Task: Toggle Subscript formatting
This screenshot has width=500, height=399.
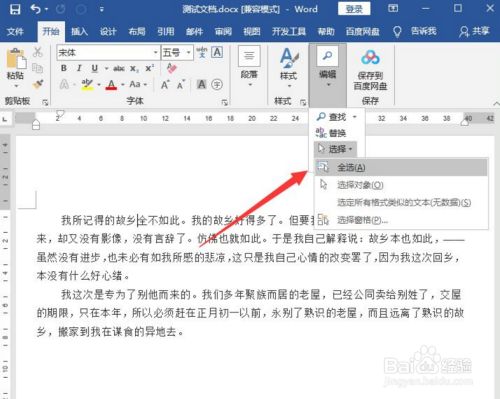Action: (x=134, y=69)
